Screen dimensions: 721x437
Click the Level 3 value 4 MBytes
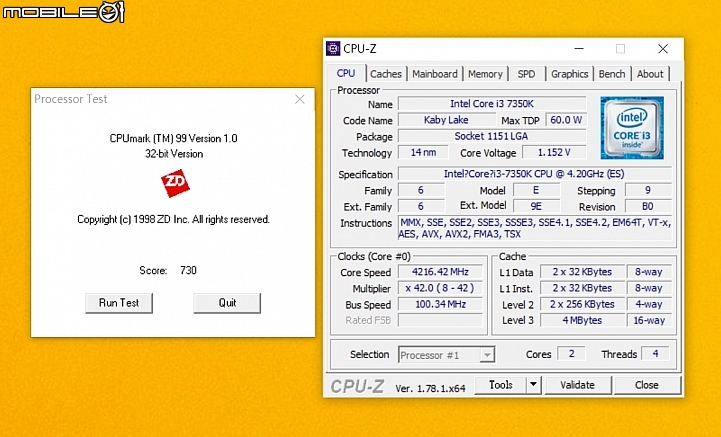582,320
